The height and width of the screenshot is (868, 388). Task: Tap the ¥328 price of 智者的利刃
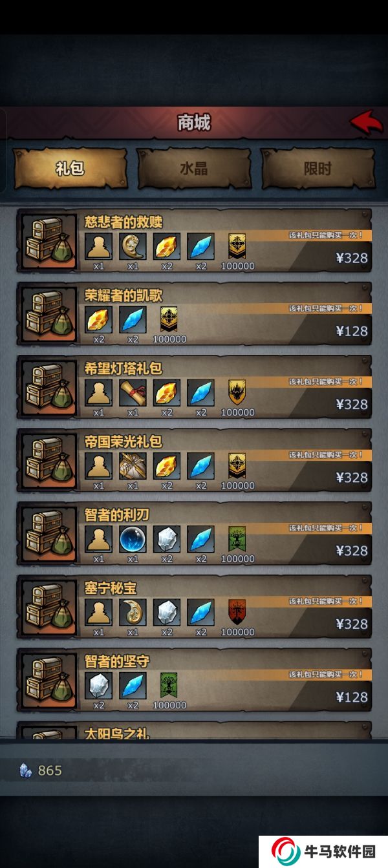(x=352, y=551)
